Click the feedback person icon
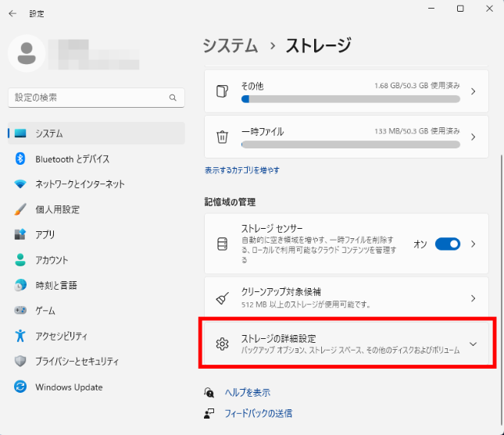This screenshot has width=504, height=435. (x=209, y=413)
